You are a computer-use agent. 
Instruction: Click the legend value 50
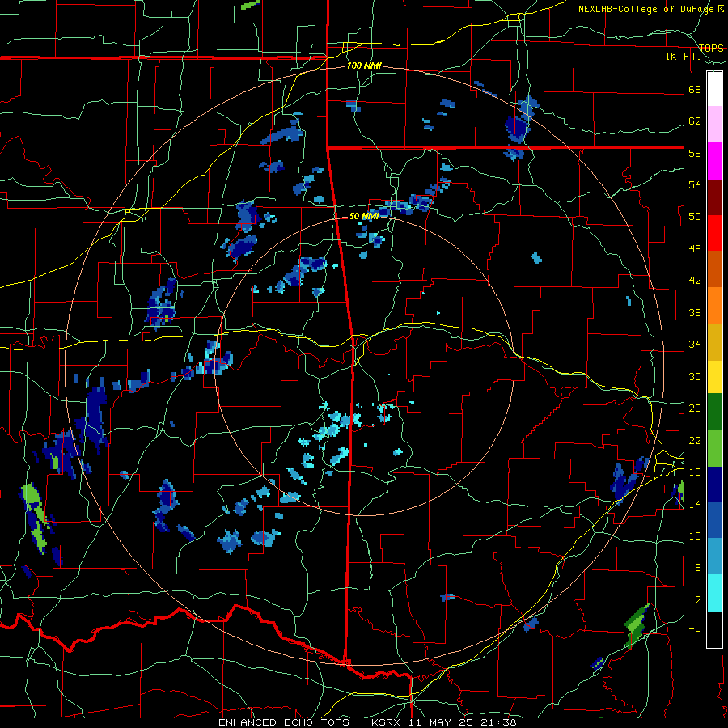pyautogui.click(x=695, y=216)
